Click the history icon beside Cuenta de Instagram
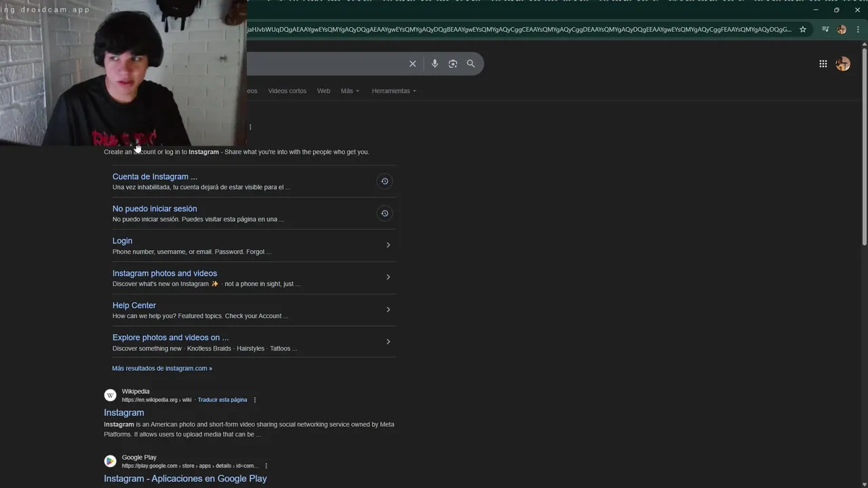 point(384,181)
